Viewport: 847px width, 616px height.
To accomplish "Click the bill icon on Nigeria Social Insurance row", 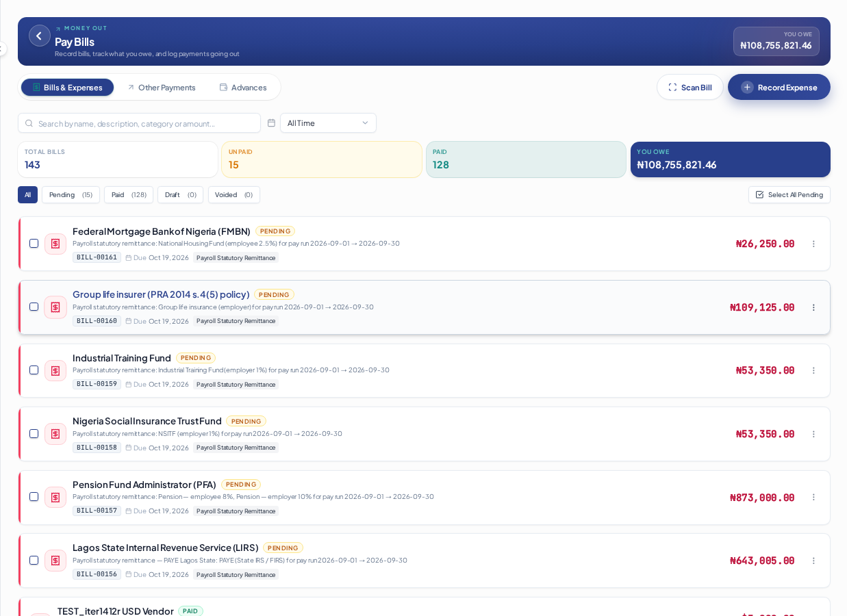I will pyautogui.click(x=55, y=434).
